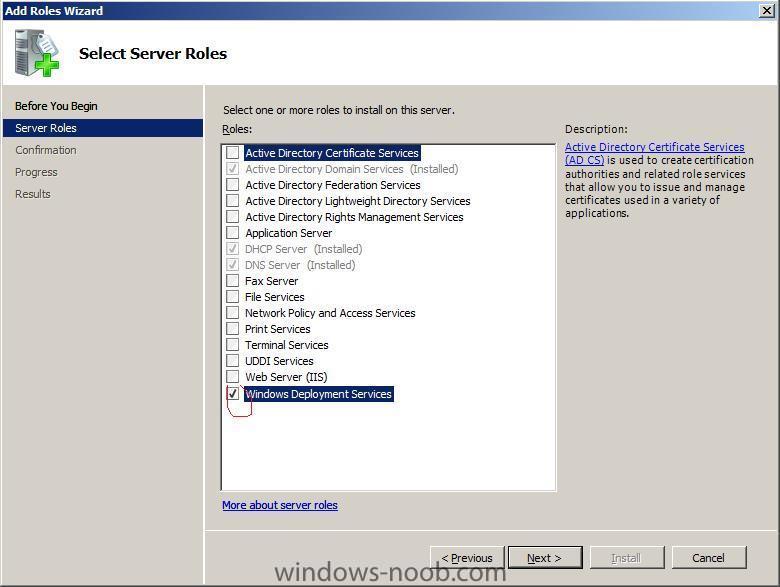
Task: Click the Fax Server role label
Action: [x=272, y=281]
